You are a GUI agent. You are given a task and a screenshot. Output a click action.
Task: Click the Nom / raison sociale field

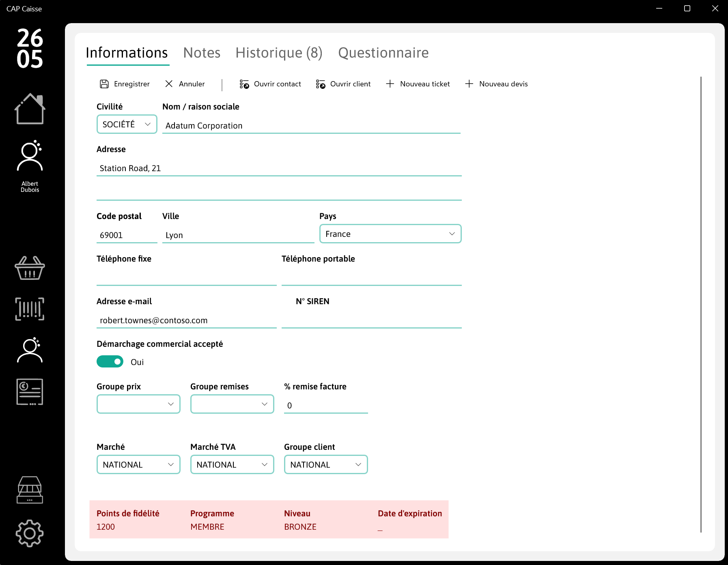[x=311, y=125]
